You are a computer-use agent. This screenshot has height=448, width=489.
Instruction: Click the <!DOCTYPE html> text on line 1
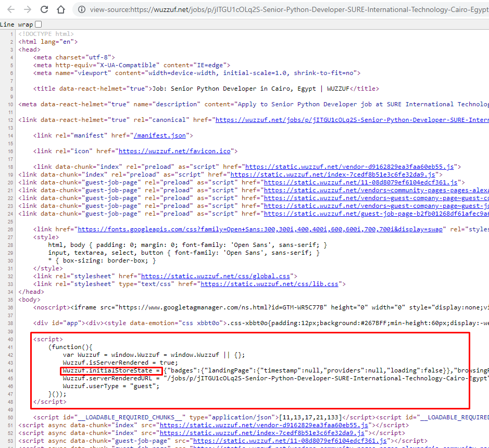(46, 34)
